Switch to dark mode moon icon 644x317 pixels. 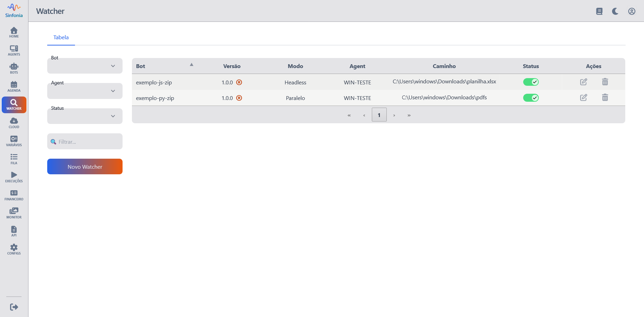coord(615,11)
